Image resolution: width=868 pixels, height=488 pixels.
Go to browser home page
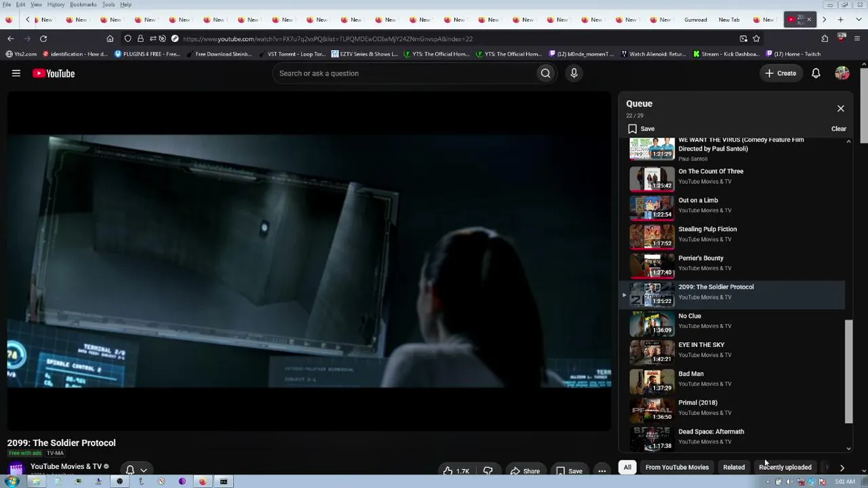[x=110, y=39]
